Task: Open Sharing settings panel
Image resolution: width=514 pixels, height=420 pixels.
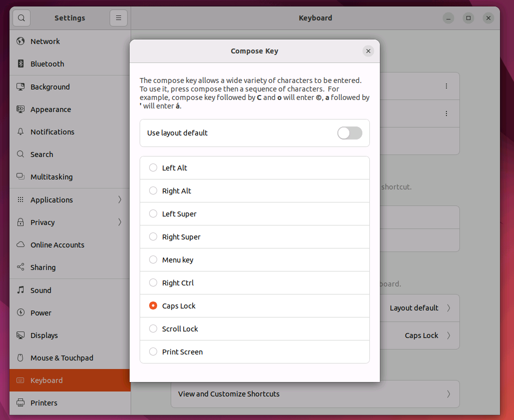Action: point(70,267)
